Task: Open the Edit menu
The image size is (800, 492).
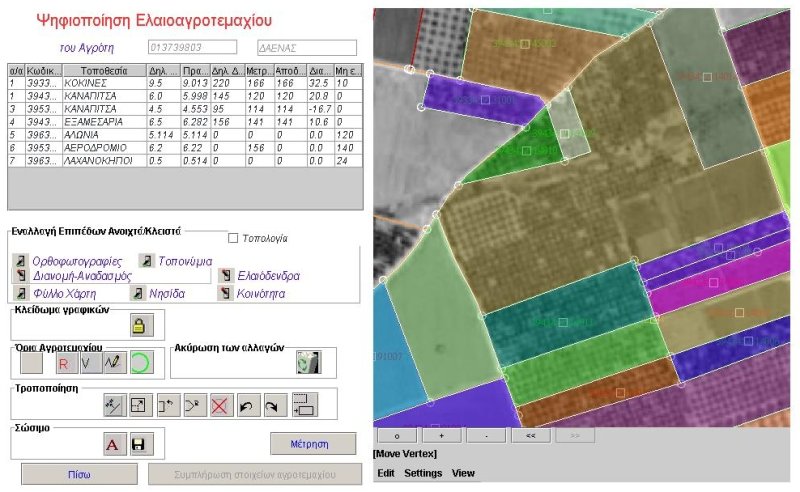Action: point(386,473)
